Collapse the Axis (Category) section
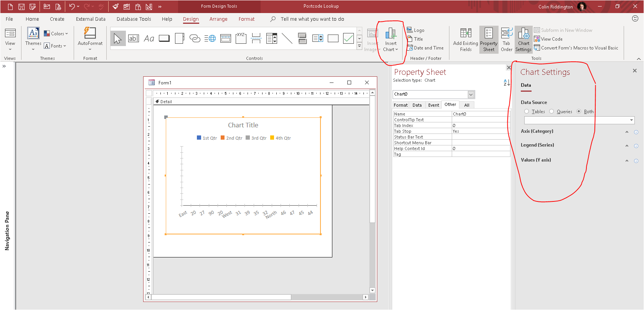Image resolution: width=644 pixels, height=310 pixels. (x=627, y=132)
